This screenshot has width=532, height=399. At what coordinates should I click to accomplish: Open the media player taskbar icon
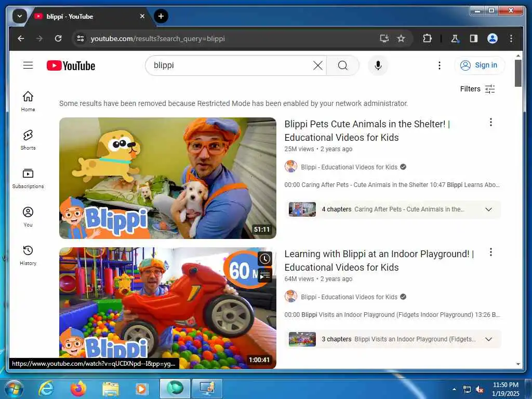pos(142,389)
